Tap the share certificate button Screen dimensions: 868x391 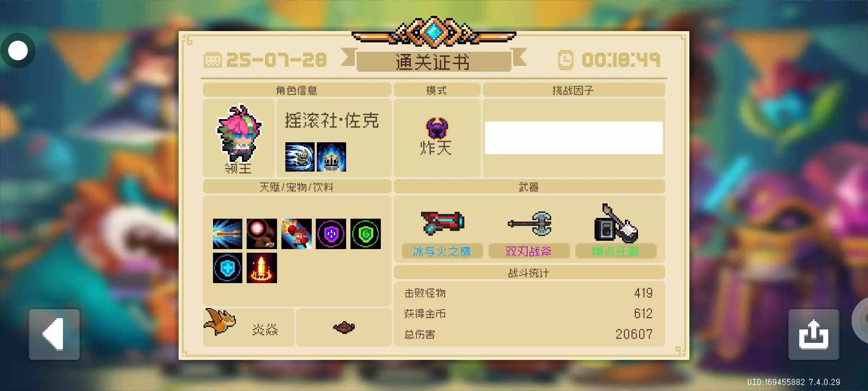tap(813, 334)
